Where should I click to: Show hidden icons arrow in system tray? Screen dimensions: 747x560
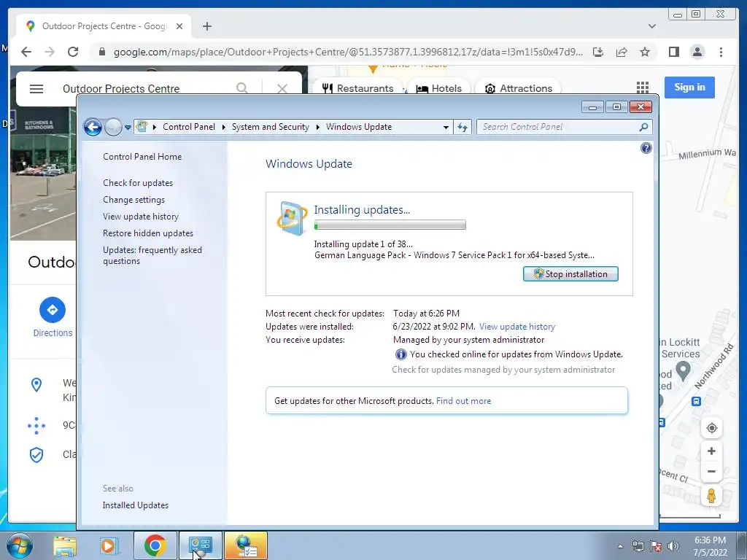click(620, 547)
